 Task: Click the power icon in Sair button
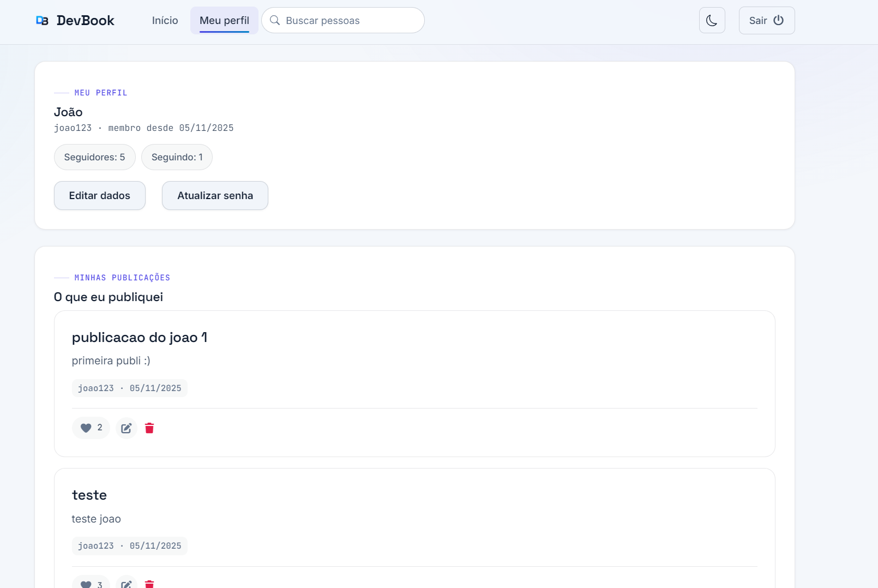tap(778, 20)
